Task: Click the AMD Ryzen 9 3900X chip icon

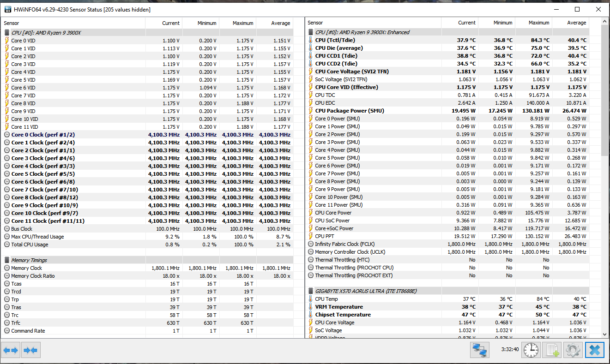Action: click(7, 33)
